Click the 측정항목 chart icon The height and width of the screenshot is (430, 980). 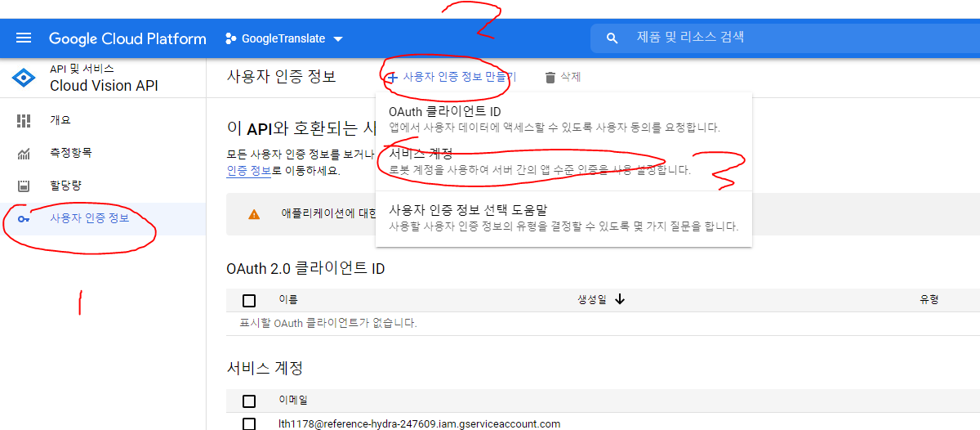click(x=24, y=153)
